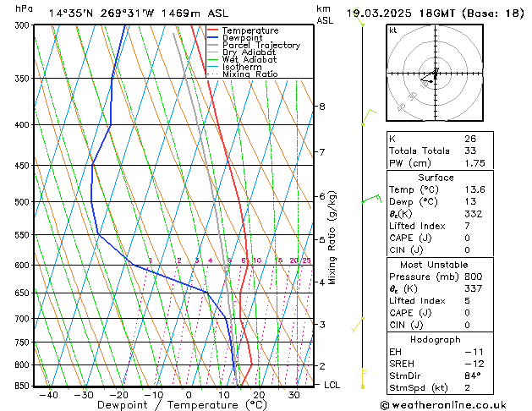Click the Totals Totals value 33
The width and height of the screenshot is (532, 411).
pyautogui.click(x=470, y=151)
